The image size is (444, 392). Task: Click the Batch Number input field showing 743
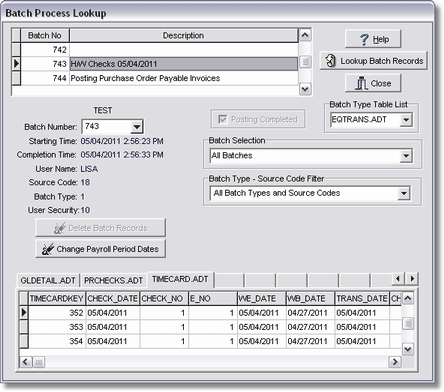click(106, 127)
